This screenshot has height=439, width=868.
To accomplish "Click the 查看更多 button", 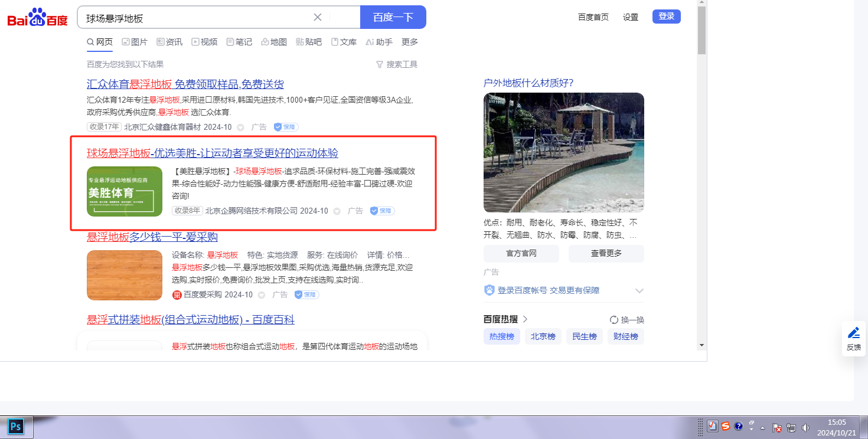I will pyautogui.click(x=606, y=254).
